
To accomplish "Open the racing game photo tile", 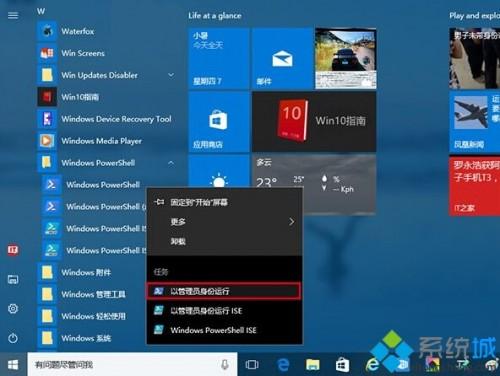I will (x=346, y=59).
